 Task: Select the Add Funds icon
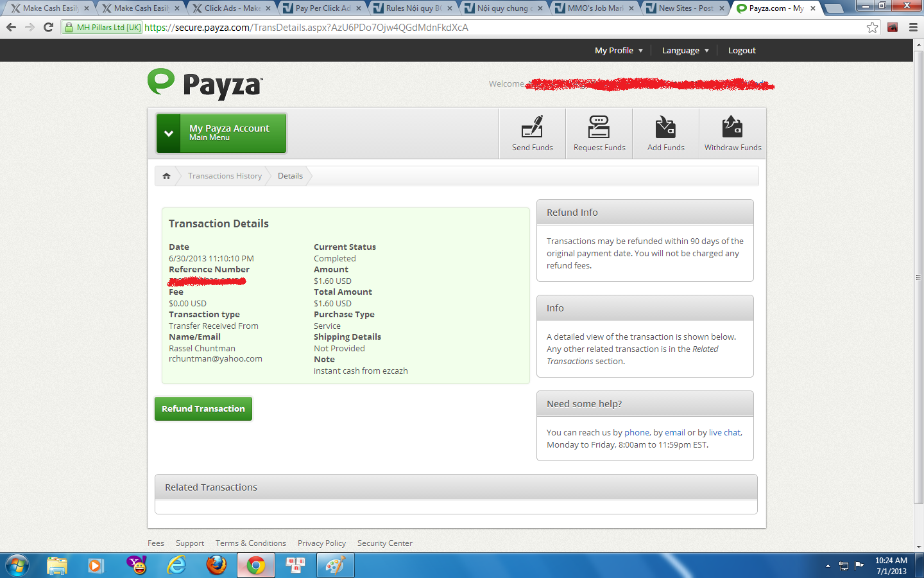[x=666, y=134]
